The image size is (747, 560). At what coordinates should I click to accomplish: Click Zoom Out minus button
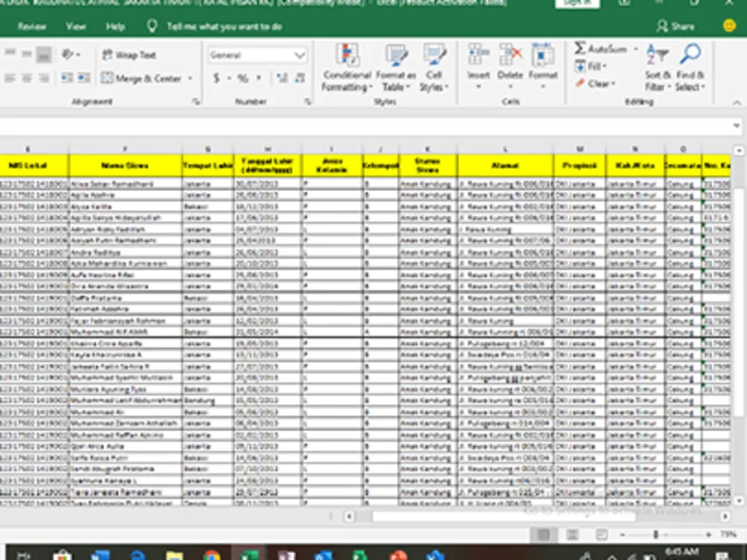pyautogui.click(x=622, y=535)
